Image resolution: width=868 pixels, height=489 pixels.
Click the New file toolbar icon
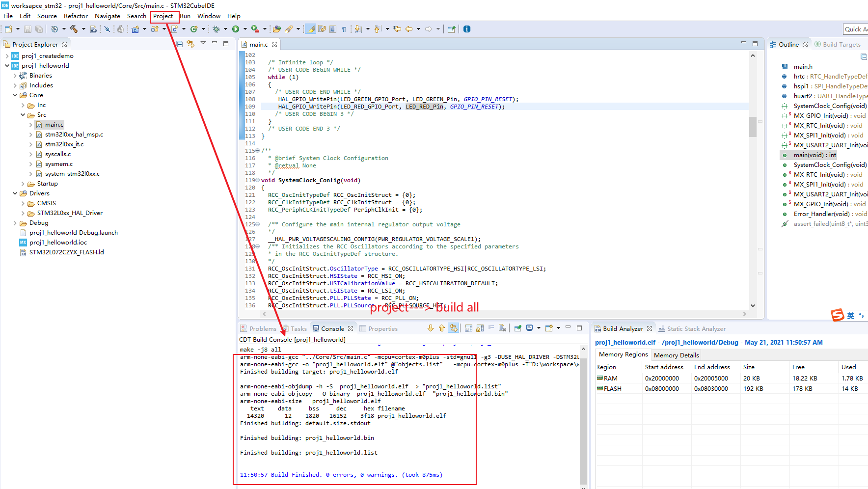click(8, 29)
